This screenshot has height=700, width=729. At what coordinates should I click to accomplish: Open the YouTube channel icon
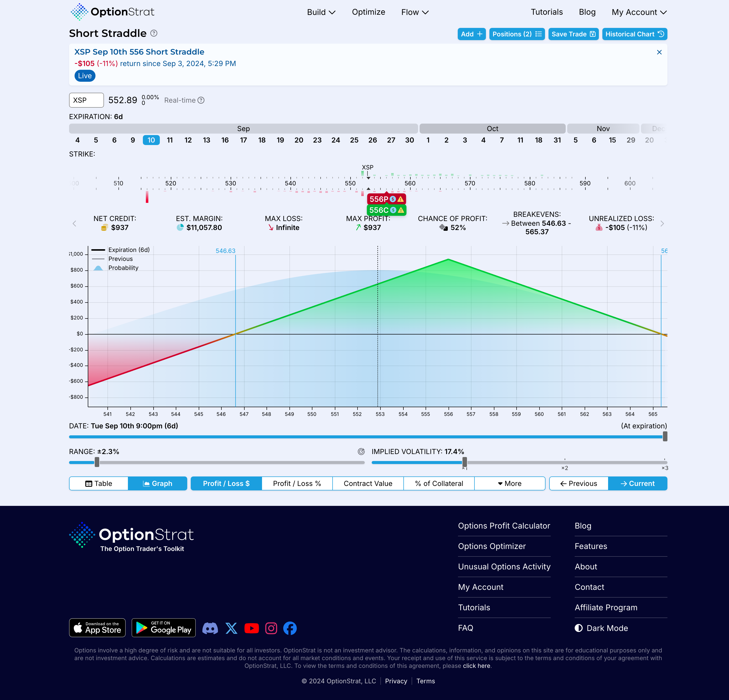point(251,628)
